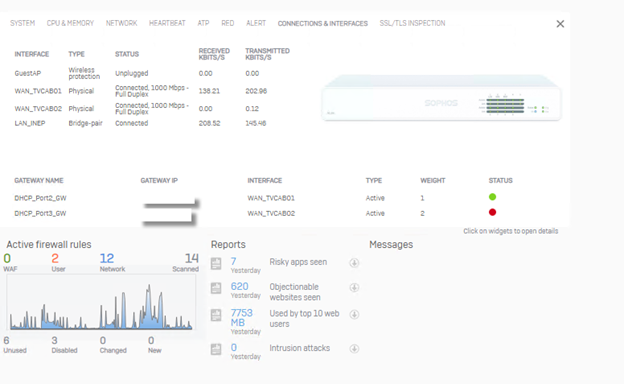
Task: Open the RED tab
Action: coord(228,23)
